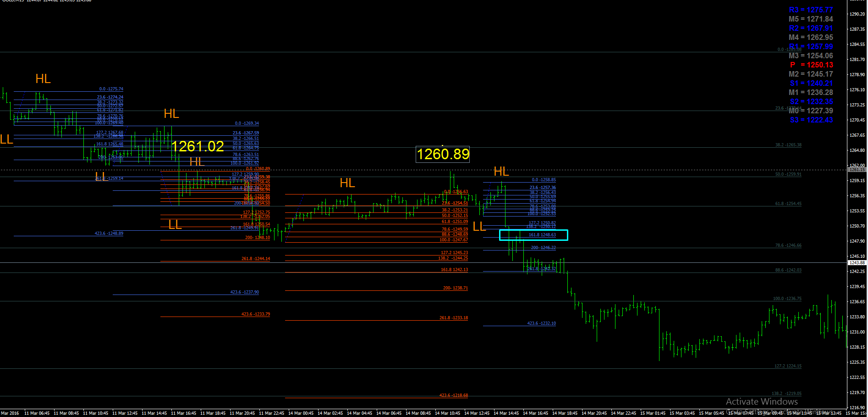Select the 14 Mar 10:45 time label
The width and height of the screenshot is (868, 417).
coord(448,413)
